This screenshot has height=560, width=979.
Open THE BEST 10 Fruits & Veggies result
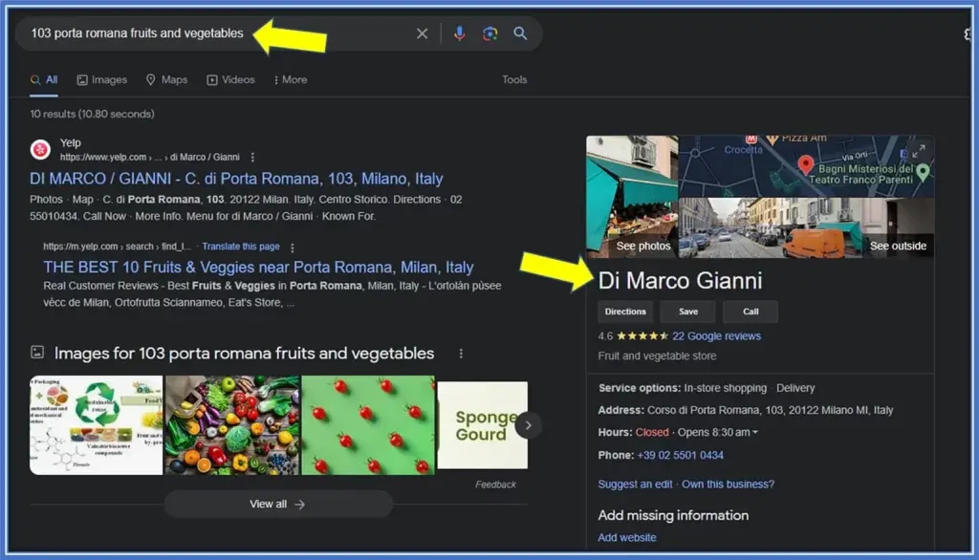pos(258,268)
